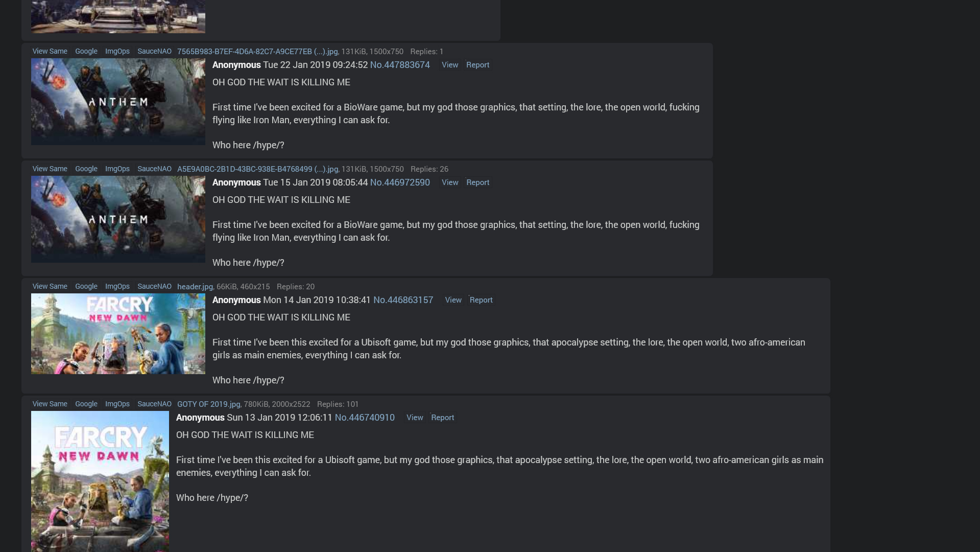Viewport: 980px width, 552px height.
Task: Click post number No.446740910
Action: (x=365, y=418)
